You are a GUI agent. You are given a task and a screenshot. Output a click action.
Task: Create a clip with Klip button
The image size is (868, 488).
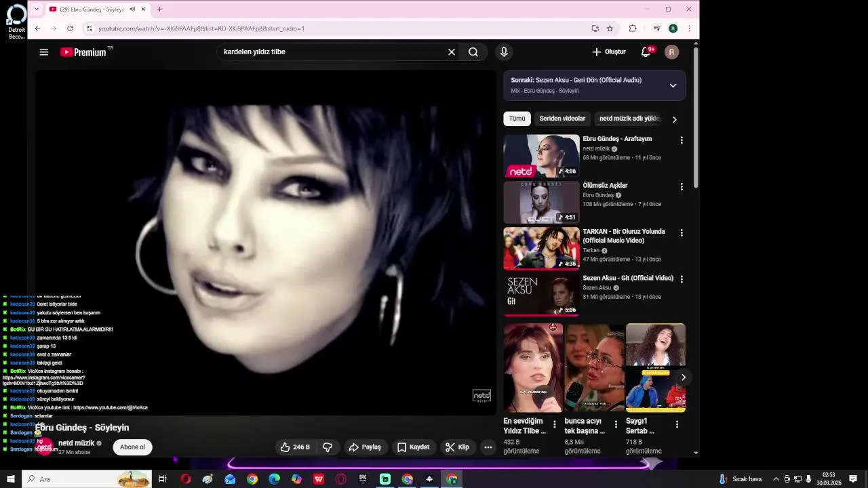point(457,447)
